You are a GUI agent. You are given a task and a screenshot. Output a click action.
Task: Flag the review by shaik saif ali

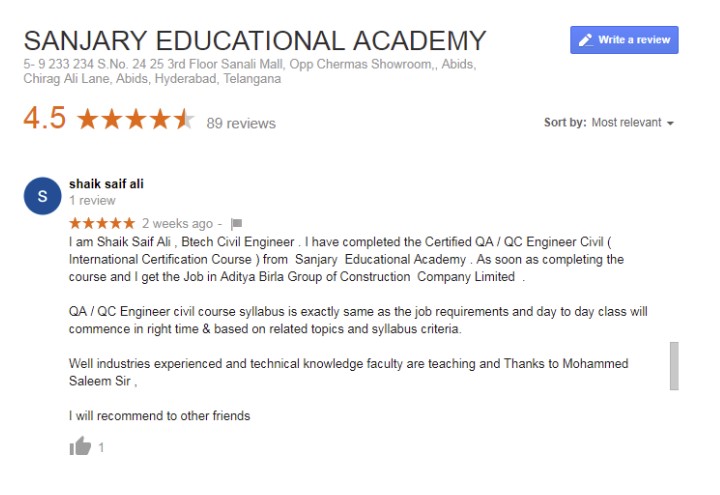(236, 223)
